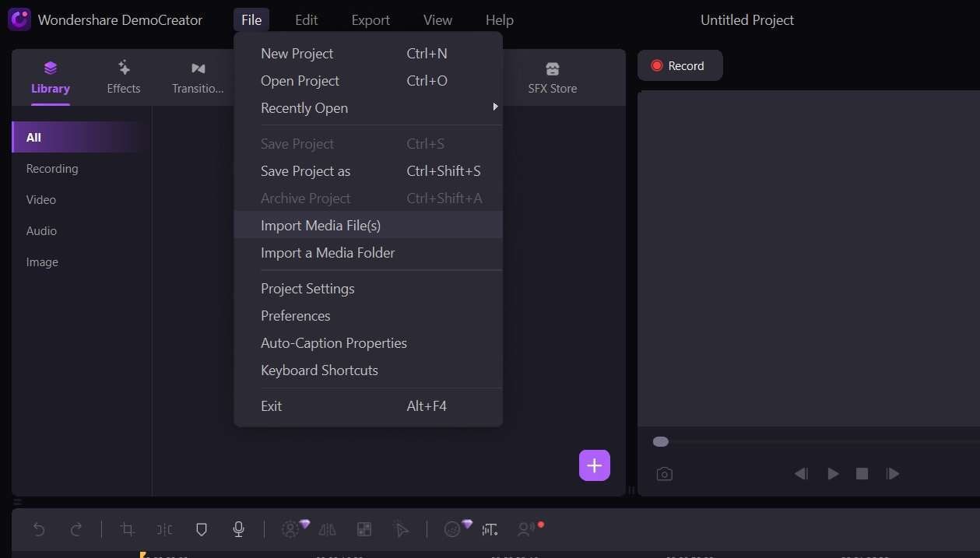This screenshot has width=980, height=558.
Task: Click the cursor effects icon
Action: pos(402,530)
